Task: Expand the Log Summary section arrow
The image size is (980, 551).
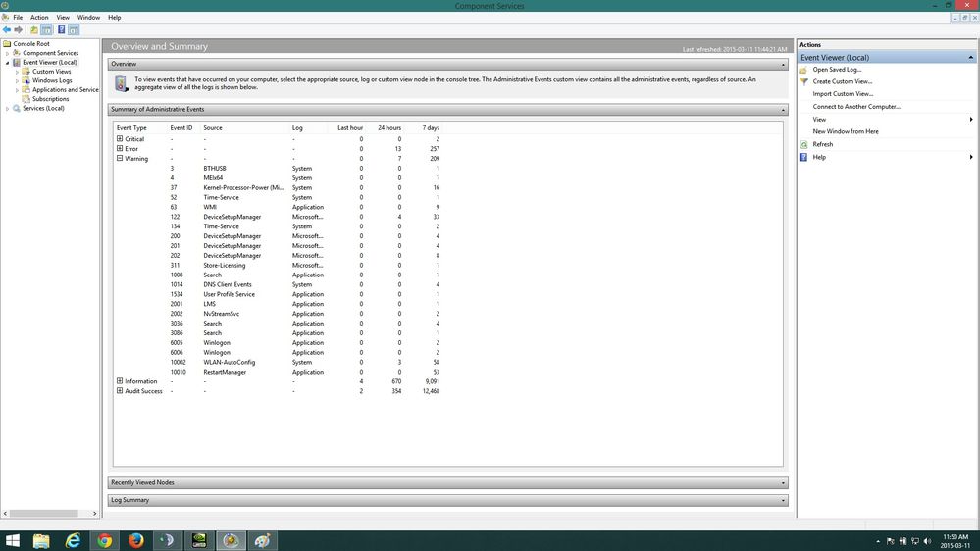Action: click(783, 500)
